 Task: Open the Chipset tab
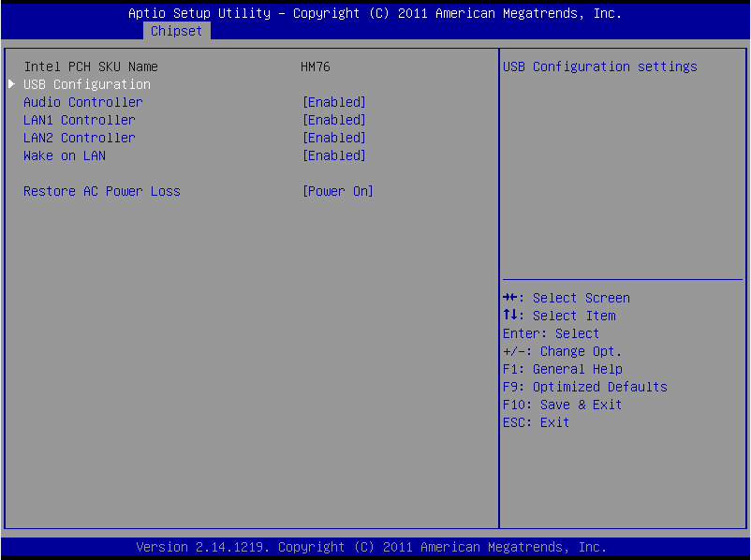click(176, 31)
